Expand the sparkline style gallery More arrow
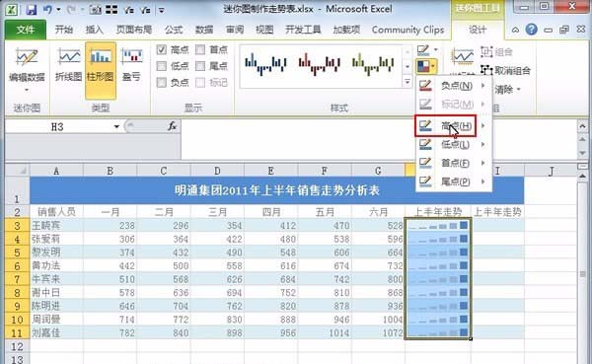 coord(407,82)
